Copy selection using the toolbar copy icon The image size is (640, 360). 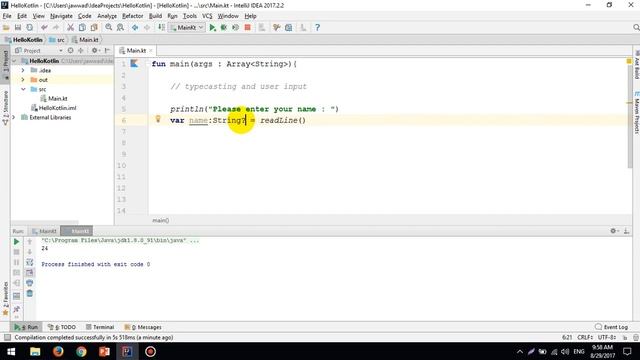82,27
